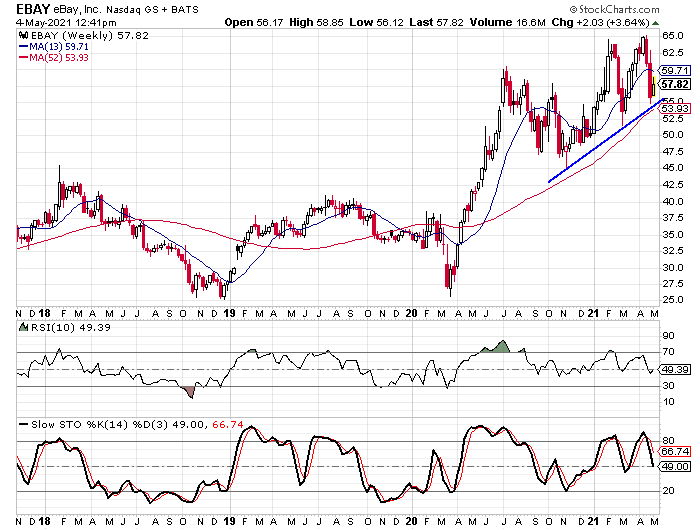
Task: Click the RSI area icon beside RSI(10)
Action: coord(24,327)
